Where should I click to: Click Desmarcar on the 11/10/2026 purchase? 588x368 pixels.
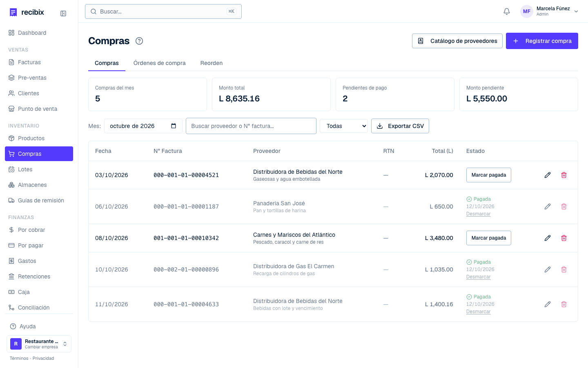point(479,312)
